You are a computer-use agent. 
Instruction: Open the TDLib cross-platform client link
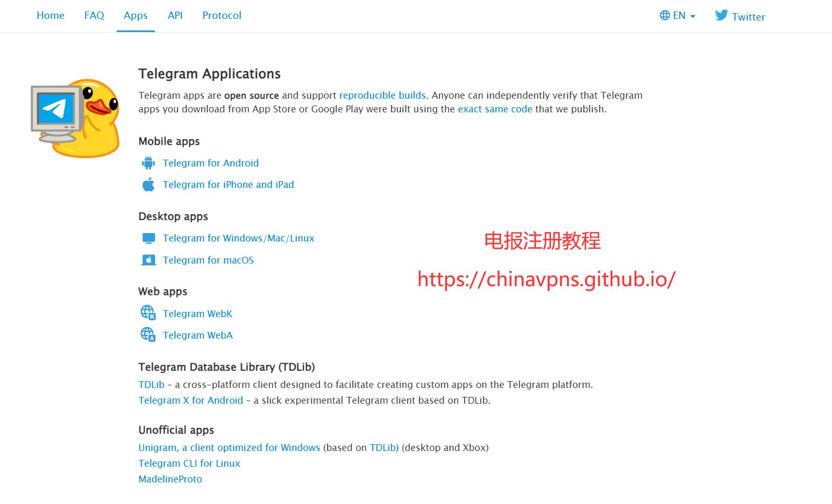151,384
